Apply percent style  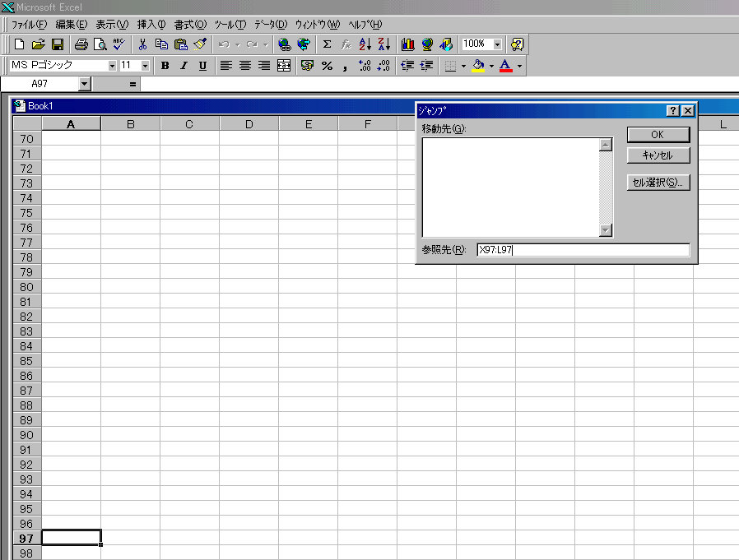pos(327,66)
